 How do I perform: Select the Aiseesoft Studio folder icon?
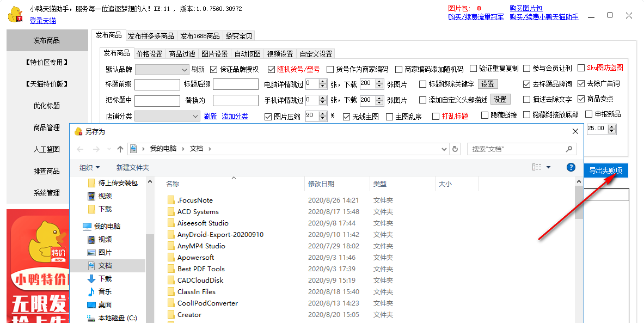pyautogui.click(x=171, y=223)
